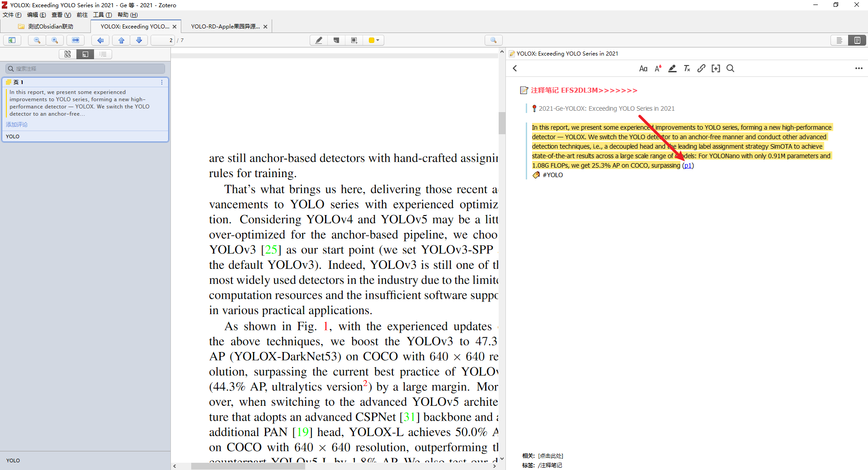Click related items [点击此处] link

551,456
